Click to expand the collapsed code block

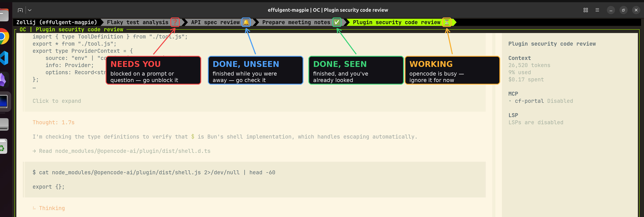[x=57, y=101]
